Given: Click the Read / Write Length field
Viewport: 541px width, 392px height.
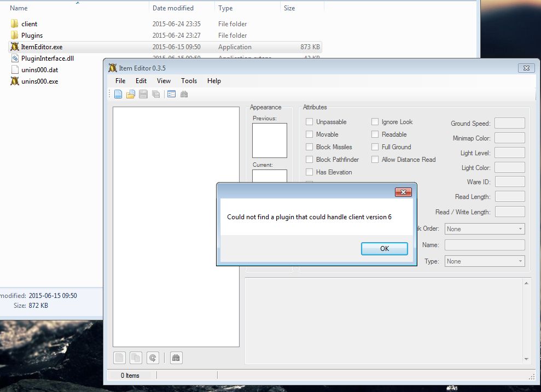Looking at the screenshot, I should [510, 212].
